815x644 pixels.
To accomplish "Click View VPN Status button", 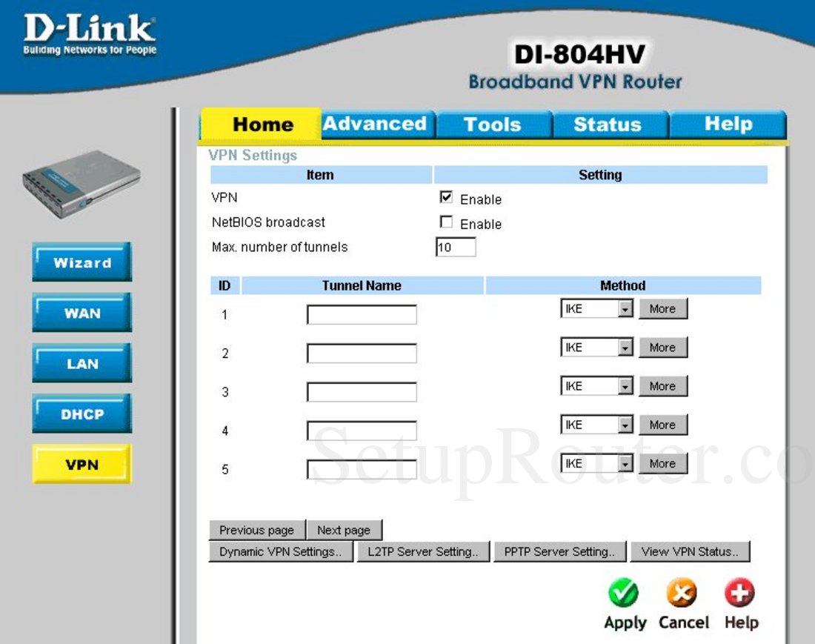I will (x=691, y=551).
